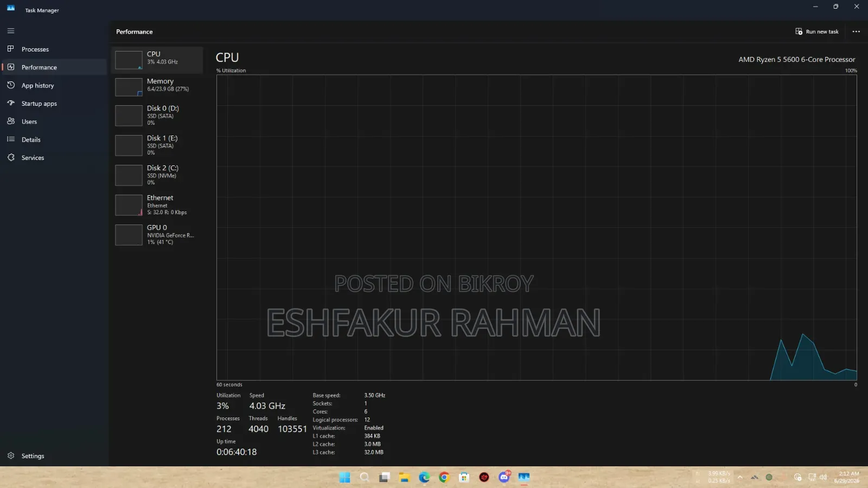Click the 3% utilization value

tap(222, 406)
